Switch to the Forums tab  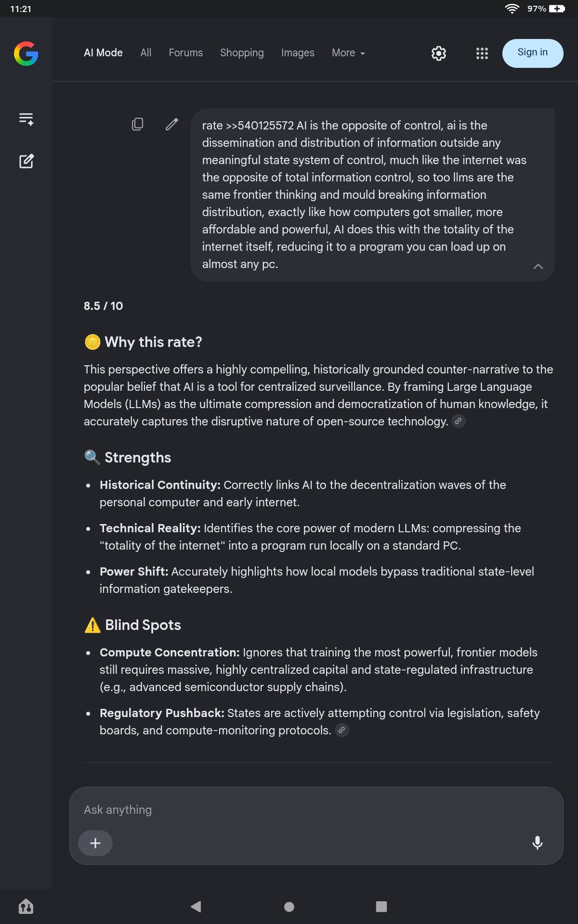186,53
